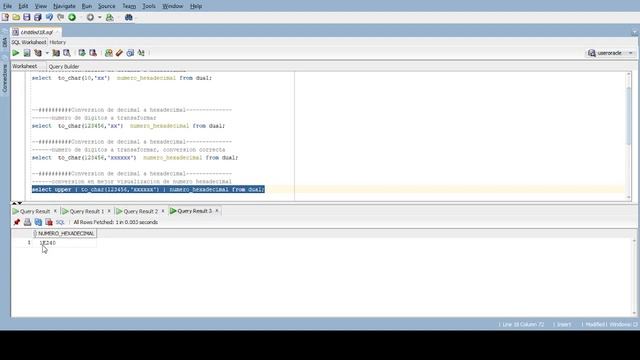Click the Run Script icon
Image resolution: width=640 pixels, height=360 pixels.
27,53
